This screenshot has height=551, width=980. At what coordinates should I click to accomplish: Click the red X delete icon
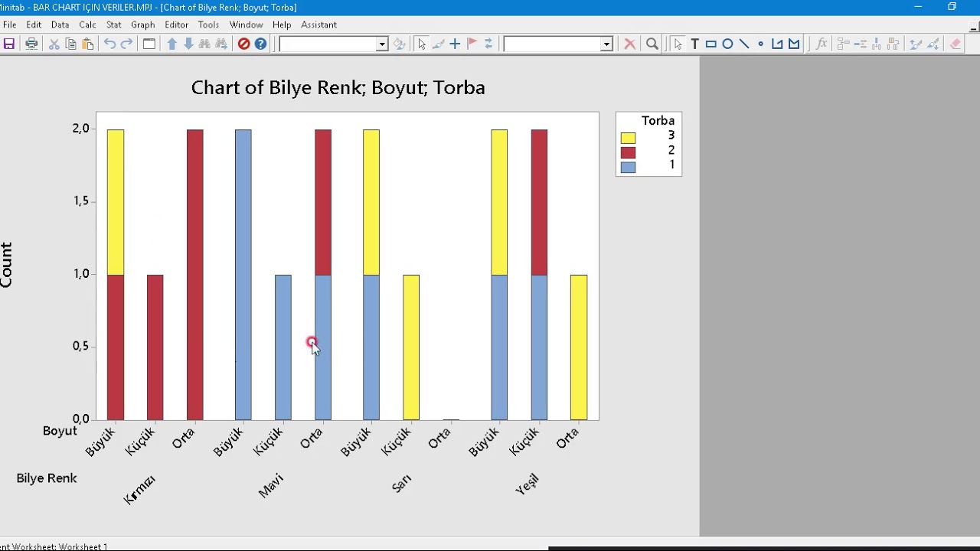(x=629, y=44)
